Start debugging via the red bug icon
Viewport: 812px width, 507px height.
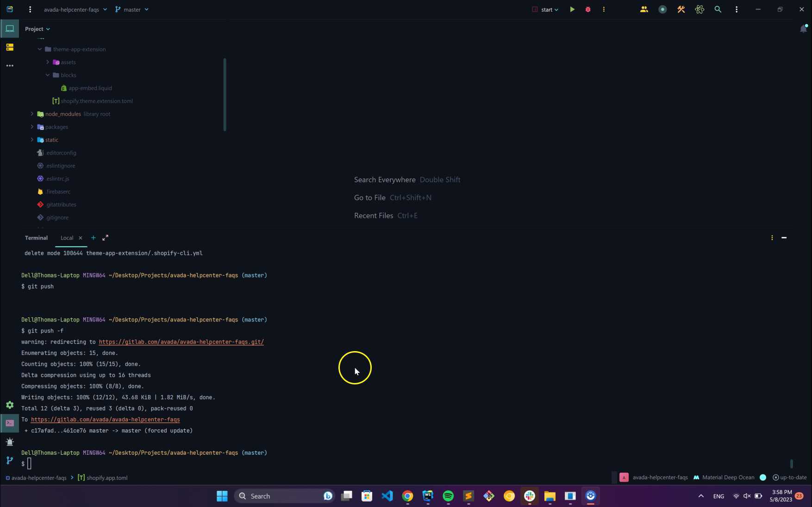pos(587,9)
